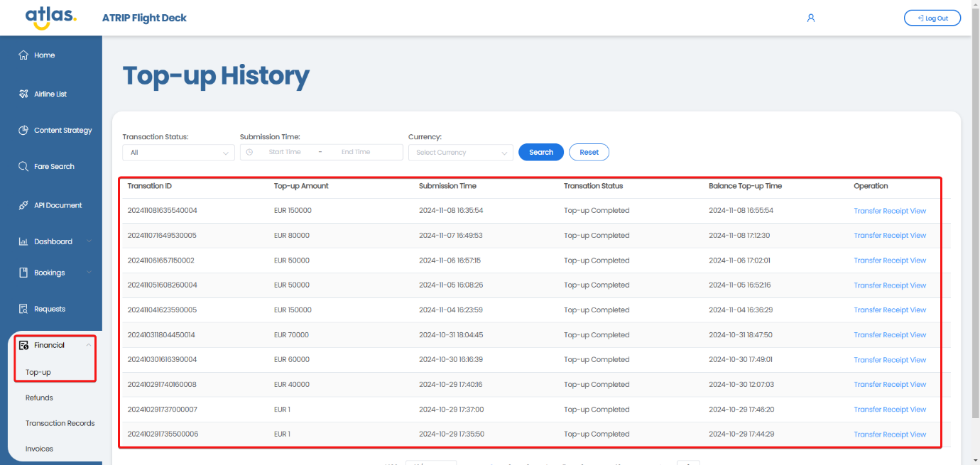Viewport: 980px width, 465px height.
Task: Go to Transaction Records page
Action: click(60, 424)
